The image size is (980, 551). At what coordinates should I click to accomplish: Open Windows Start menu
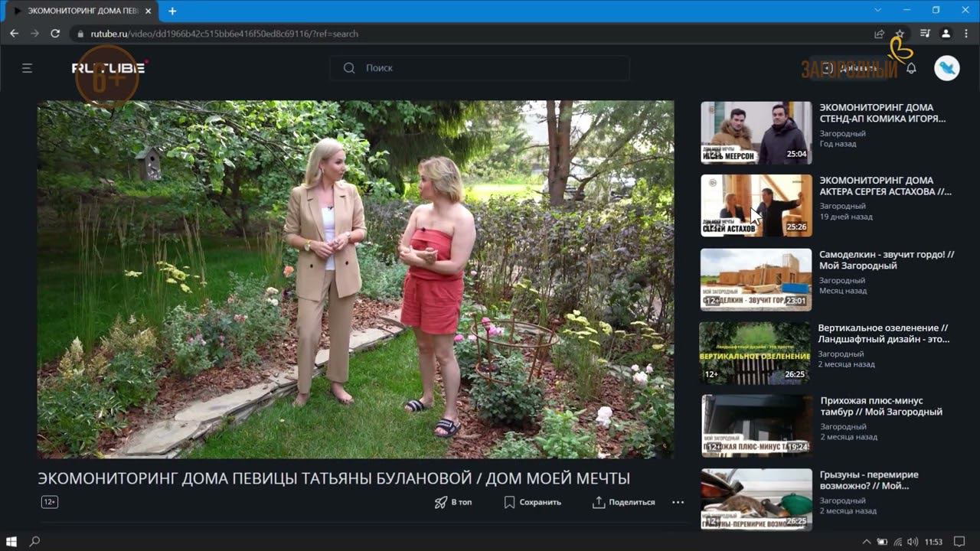pyautogui.click(x=11, y=541)
